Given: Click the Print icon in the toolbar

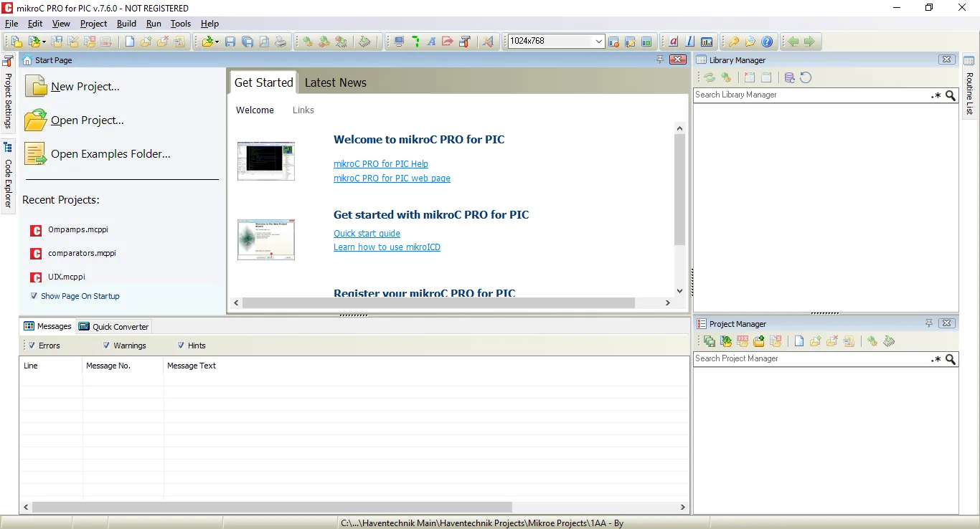Looking at the screenshot, I should [281, 42].
